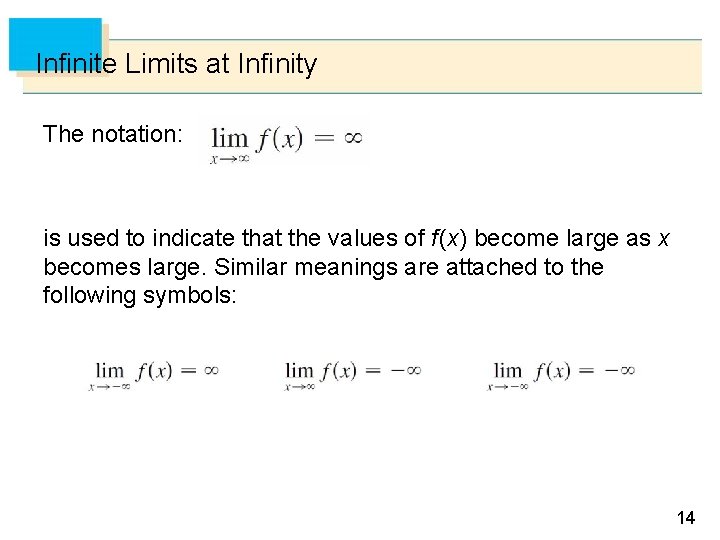Click the slide title 'Infinite Limits at Infinity'
The image size is (720, 540).
176,65
